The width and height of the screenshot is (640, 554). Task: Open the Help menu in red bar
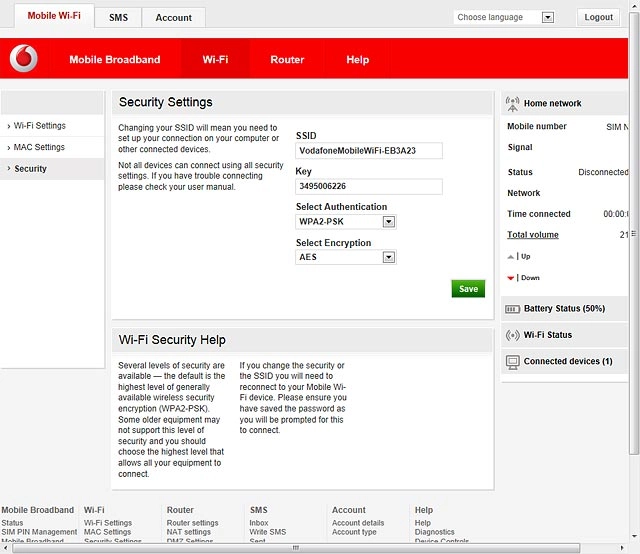[358, 60]
